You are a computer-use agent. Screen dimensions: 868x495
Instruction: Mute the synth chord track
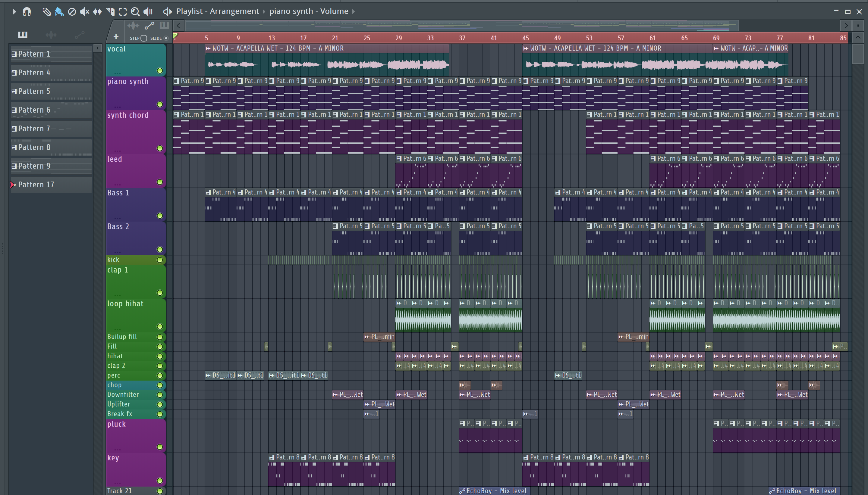159,148
